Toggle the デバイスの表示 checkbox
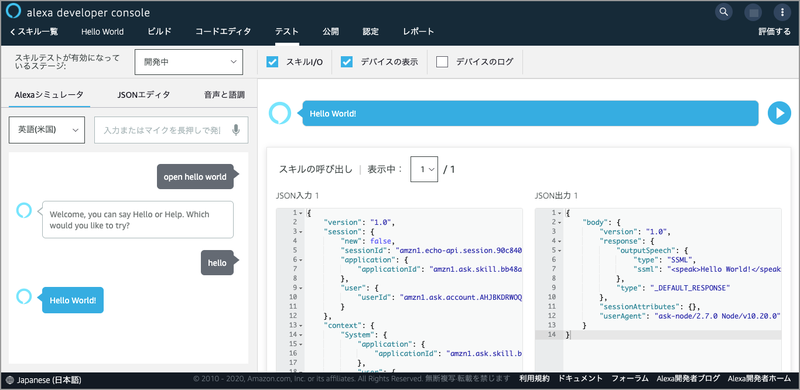800x390 pixels. (347, 62)
